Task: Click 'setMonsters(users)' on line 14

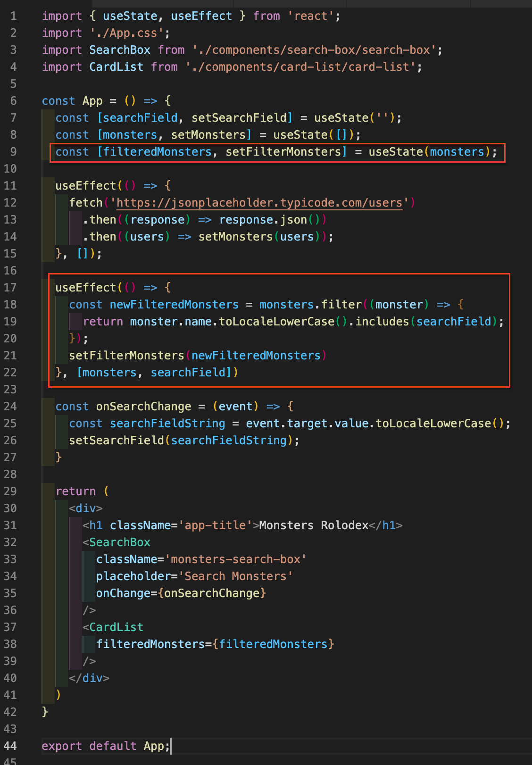Action: coord(259,237)
